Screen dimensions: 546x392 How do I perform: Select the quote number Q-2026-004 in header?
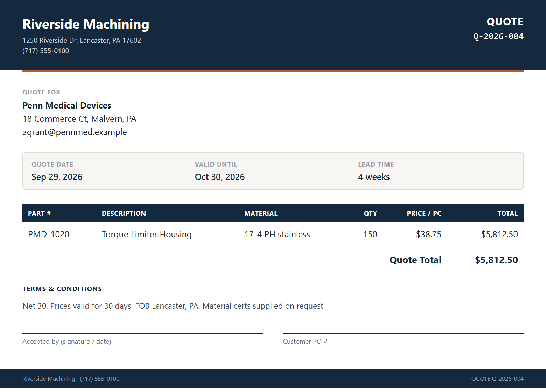pos(498,36)
